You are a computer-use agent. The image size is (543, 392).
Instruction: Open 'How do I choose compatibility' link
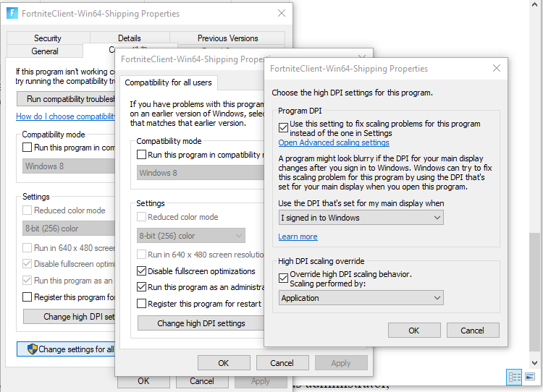coord(65,116)
